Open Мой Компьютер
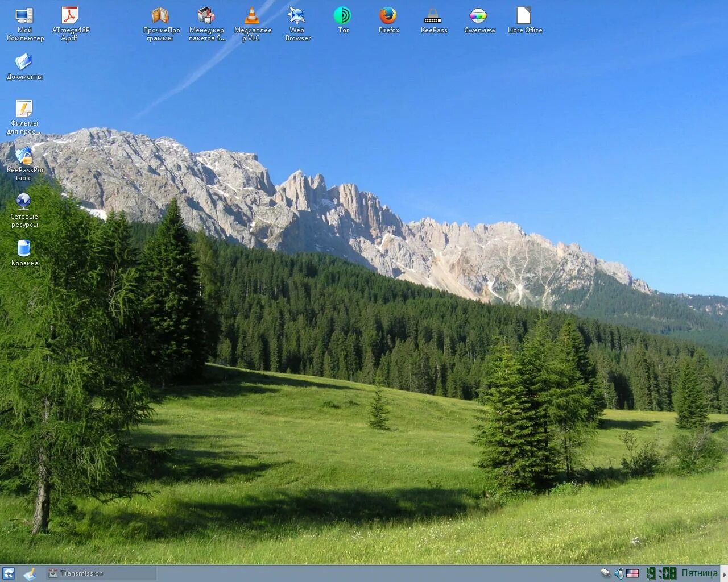The image size is (728, 582). (x=23, y=15)
